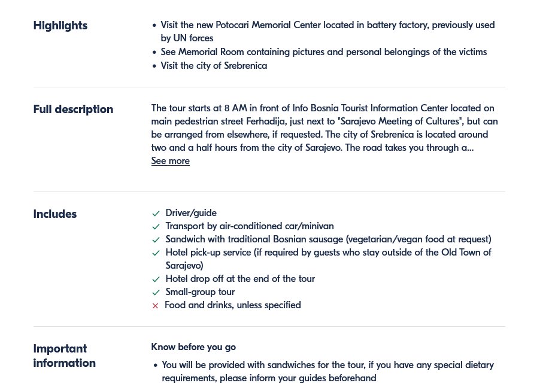Click the checkmark next to Small-group tour

click(156, 293)
